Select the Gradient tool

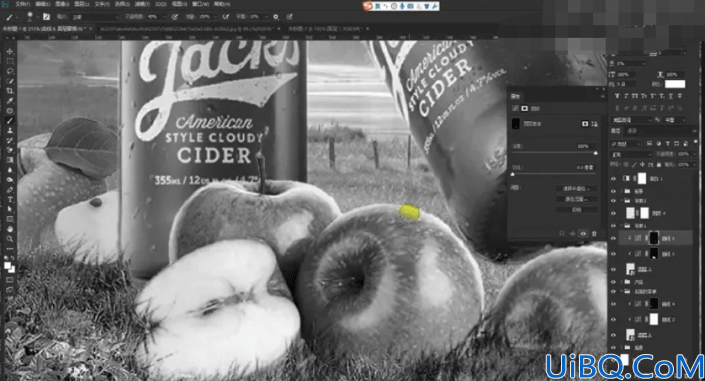pos(9,160)
